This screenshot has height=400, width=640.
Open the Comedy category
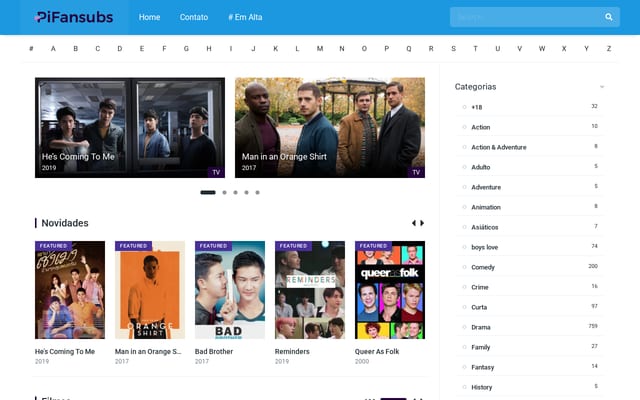pyautogui.click(x=483, y=267)
